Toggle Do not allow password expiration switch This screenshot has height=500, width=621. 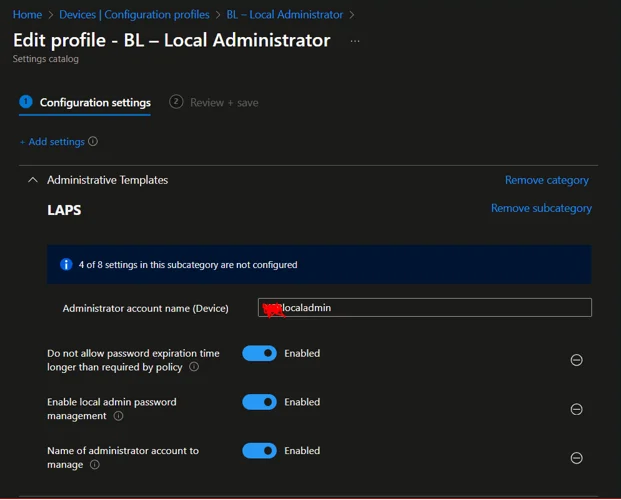259,353
